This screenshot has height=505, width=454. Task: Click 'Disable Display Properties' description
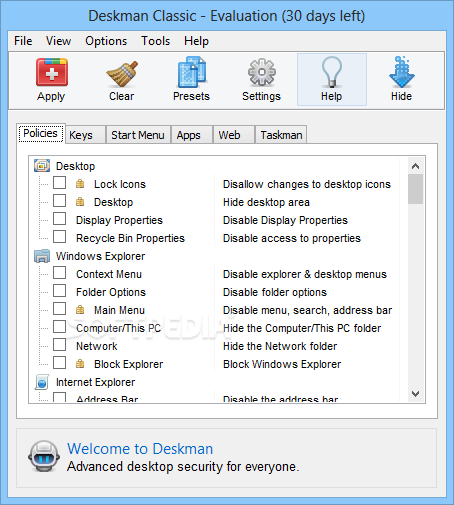(x=285, y=220)
